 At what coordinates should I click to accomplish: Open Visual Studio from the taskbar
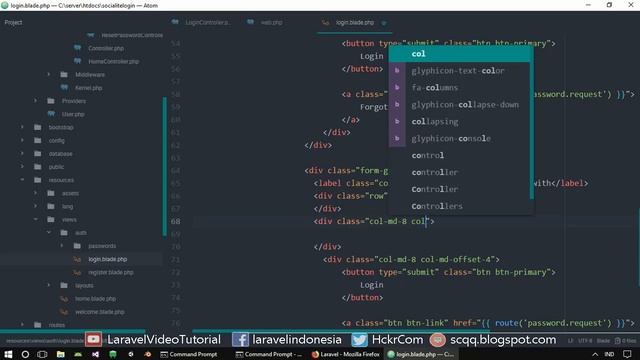(x=96, y=354)
